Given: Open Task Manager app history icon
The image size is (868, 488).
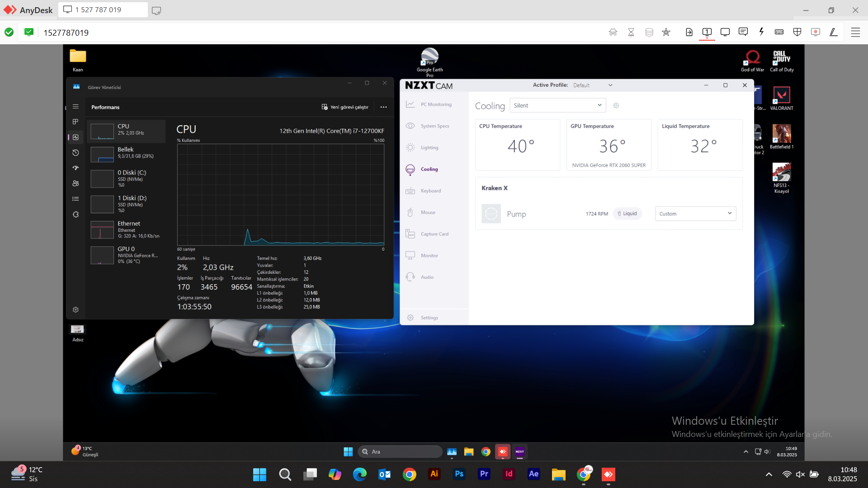Looking at the screenshot, I should click(75, 153).
